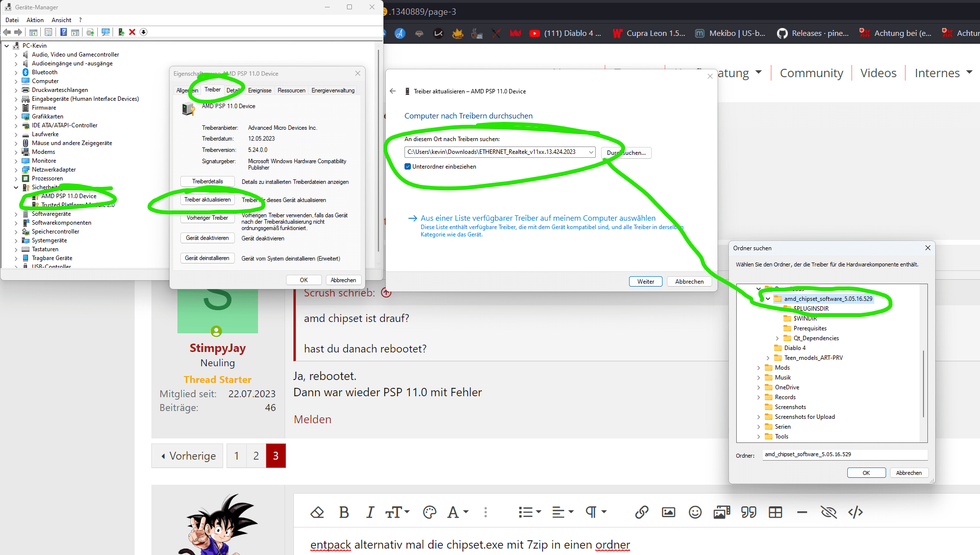The height and width of the screenshot is (555, 980).
Task: Go to page 2 of the thread
Action: (256, 456)
